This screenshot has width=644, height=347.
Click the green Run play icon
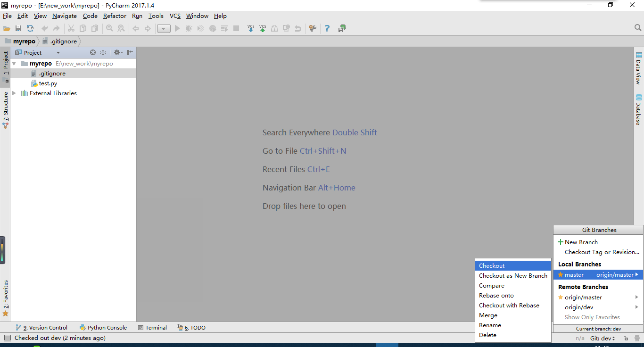coord(177,29)
